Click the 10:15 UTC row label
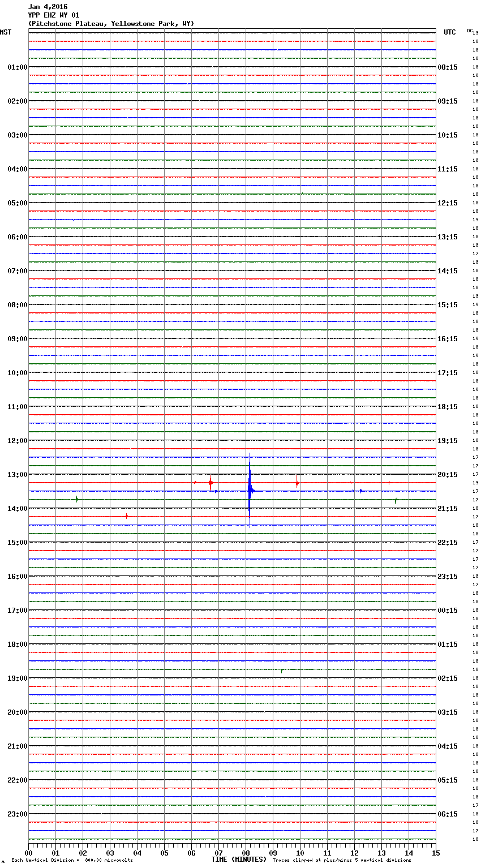481x868 pixels. click(448, 135)
